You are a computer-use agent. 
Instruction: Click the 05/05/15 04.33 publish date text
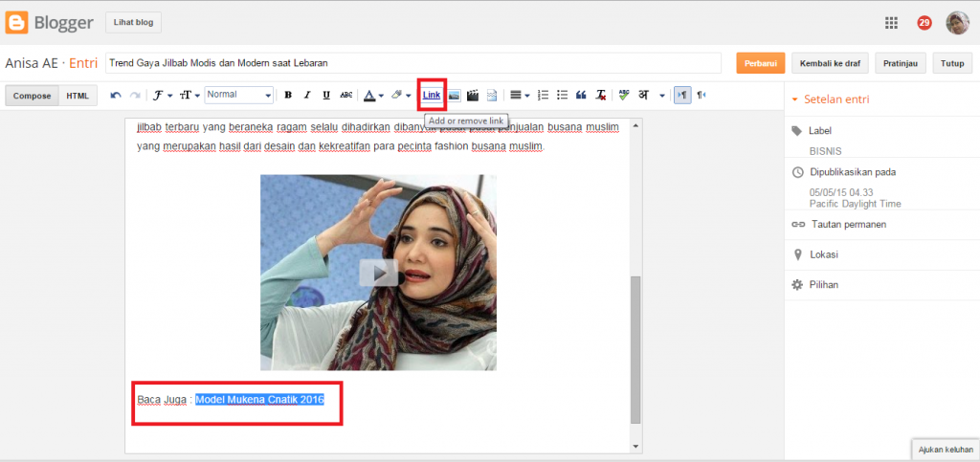tap(841, 192)
